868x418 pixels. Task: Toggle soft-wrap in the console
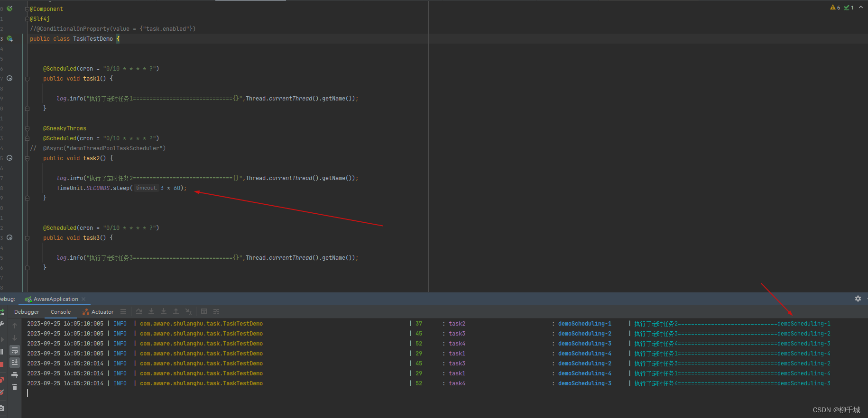[x=15, y=350]
